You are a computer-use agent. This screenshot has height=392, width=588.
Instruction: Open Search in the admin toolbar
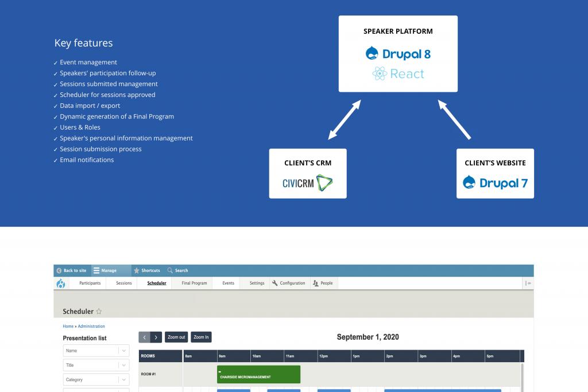178,270
